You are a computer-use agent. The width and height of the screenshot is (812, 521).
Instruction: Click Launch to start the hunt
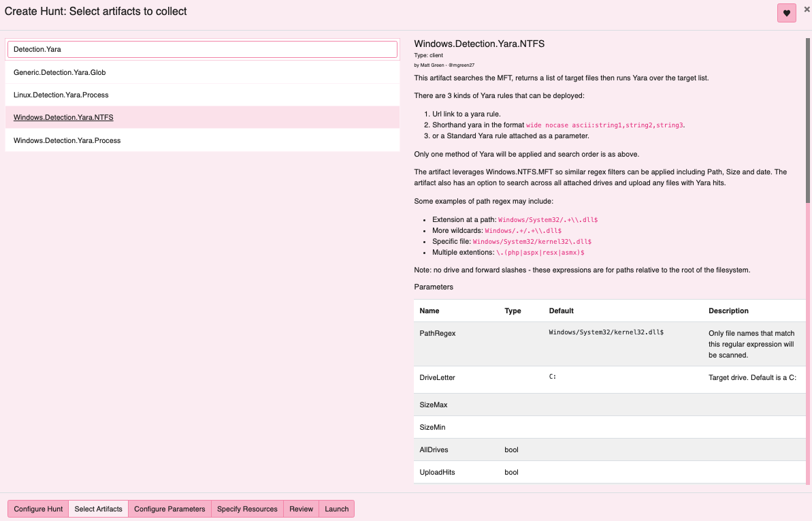pos(336,509)
